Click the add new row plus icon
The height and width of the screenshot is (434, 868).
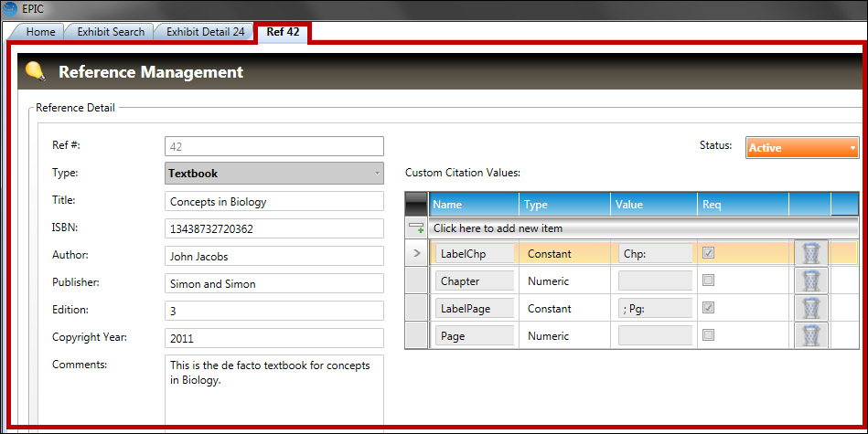pos(416,228)
